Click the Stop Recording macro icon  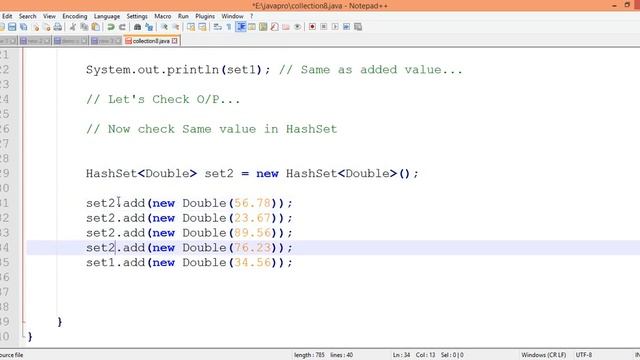(x=324, y=27)
